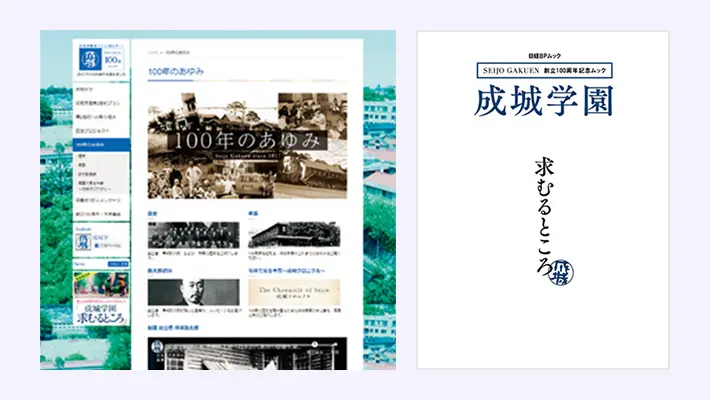Click the 成城学園 title on book cover
The height and width of the screenshot is (400, 710).
pos(543,101)
